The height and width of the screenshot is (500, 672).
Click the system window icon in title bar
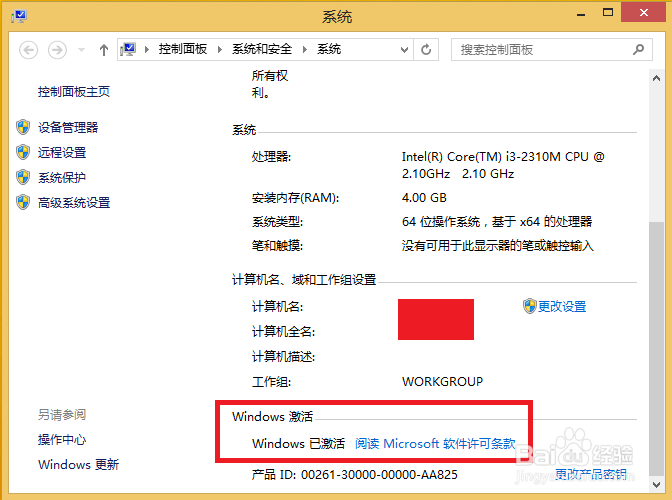[x=19, y=17]
